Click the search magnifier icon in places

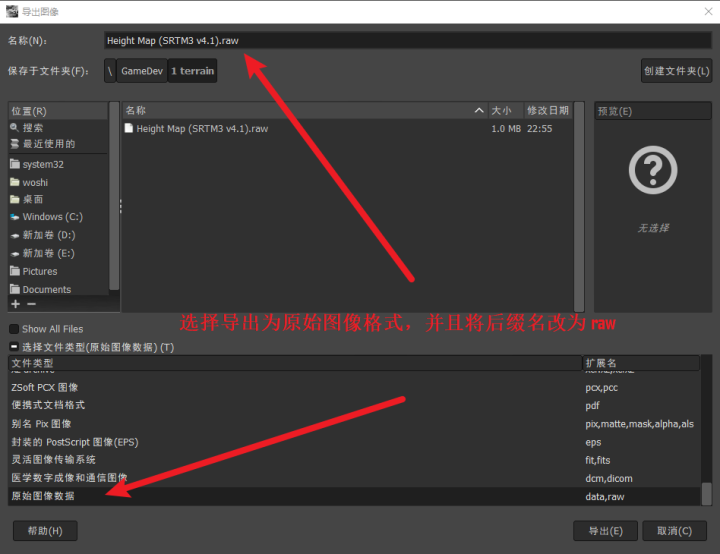(14, 127)
